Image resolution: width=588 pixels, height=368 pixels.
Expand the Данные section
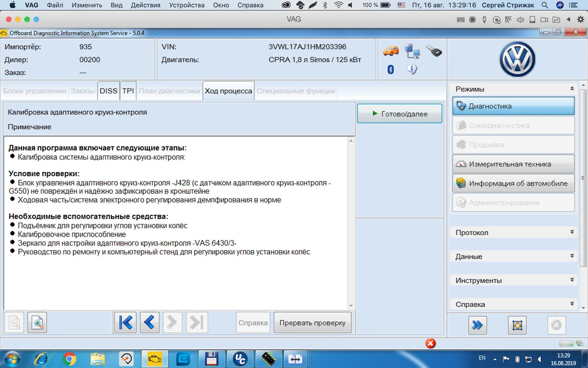pyautogui.click(x=572, y=256)
